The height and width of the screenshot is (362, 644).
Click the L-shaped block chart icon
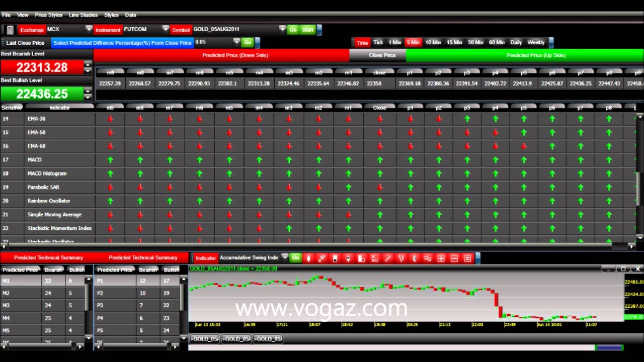point(361,258)
